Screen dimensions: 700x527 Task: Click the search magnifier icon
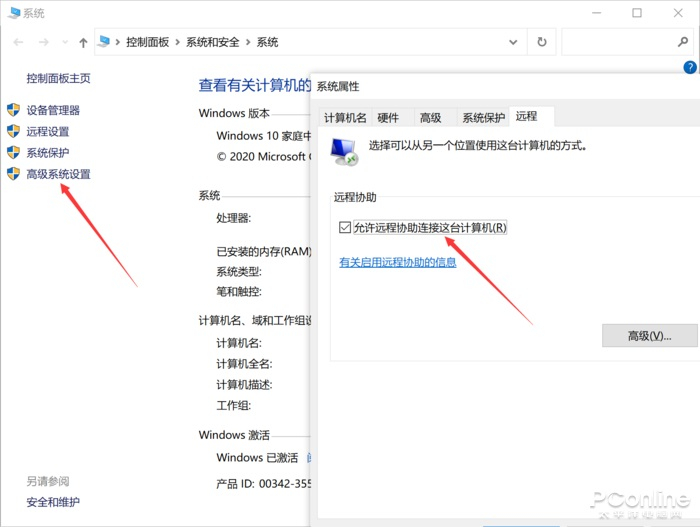click(683, 42)
